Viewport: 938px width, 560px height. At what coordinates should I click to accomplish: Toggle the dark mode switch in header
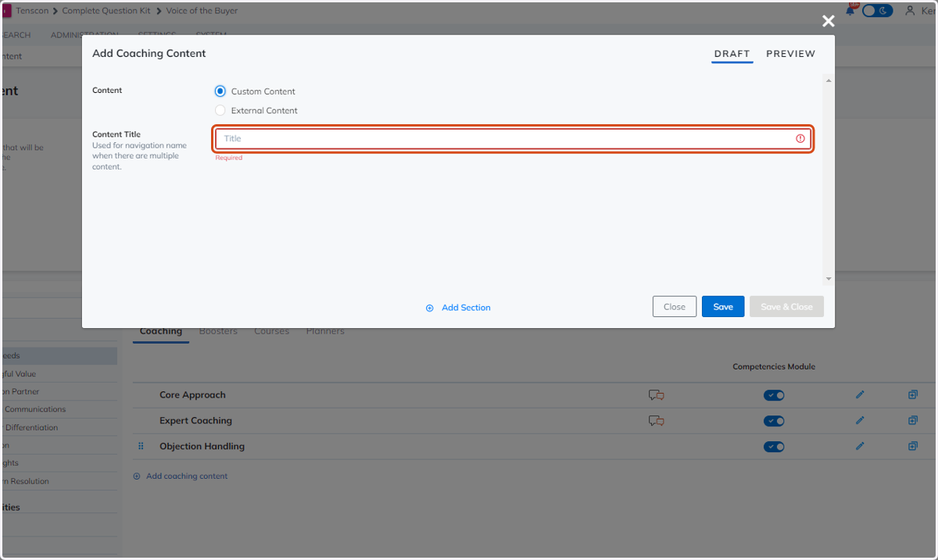tap(877, 11)
